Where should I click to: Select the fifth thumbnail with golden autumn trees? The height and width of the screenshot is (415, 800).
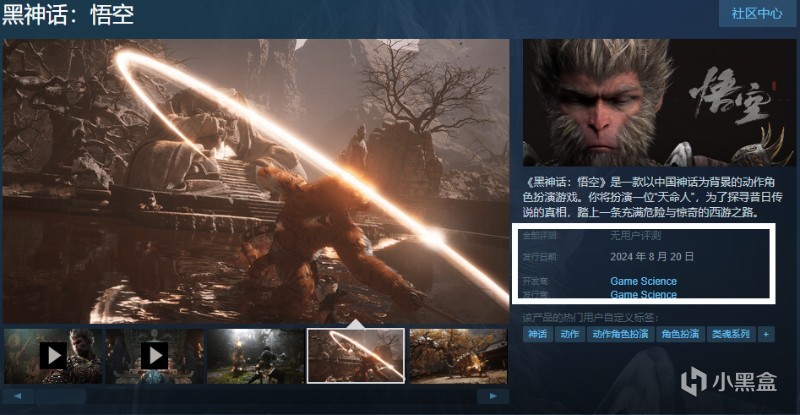tap(458, 356)
